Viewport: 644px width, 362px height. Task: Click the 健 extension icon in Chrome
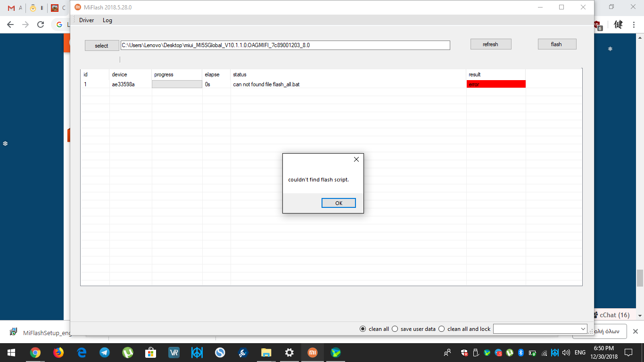click(618, 25)
